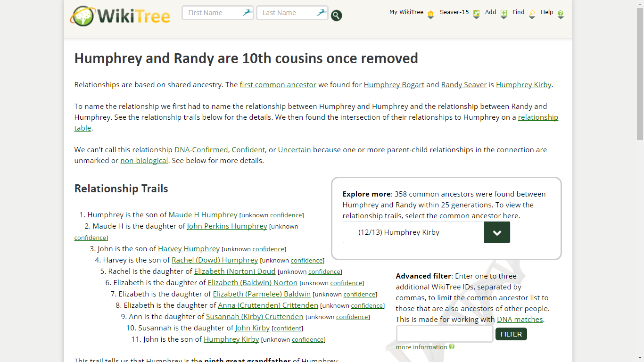Open Elizabeth (Baldwin) Norton profile
This screenshot has width=644, height=362.
tap(253, 283)
